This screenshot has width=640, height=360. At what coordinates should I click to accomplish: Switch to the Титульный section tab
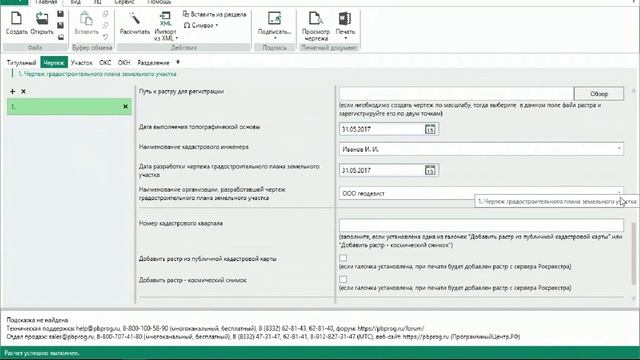[x=22, y=62]
